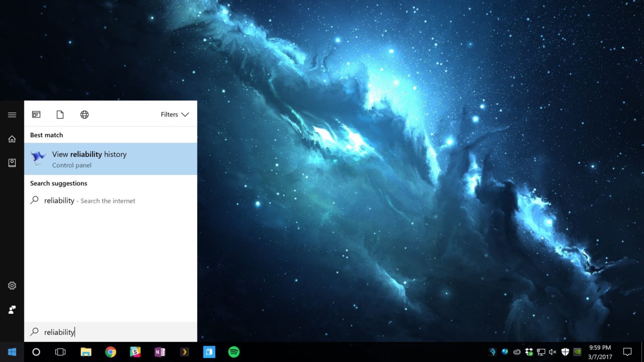Open the Notebook icon in sidebar
The width and height of the screenshot is (644, 362).
pyautogui.click(x=12, y=163)
